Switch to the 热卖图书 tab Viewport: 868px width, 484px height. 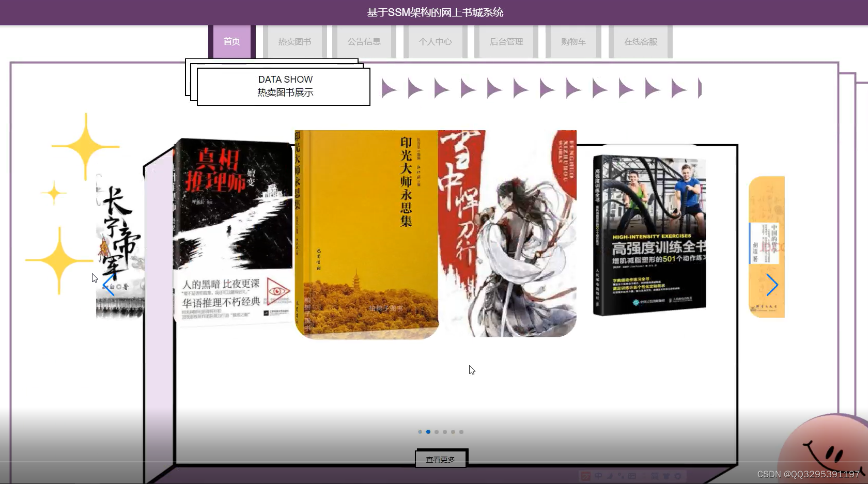tap(295, 41)
